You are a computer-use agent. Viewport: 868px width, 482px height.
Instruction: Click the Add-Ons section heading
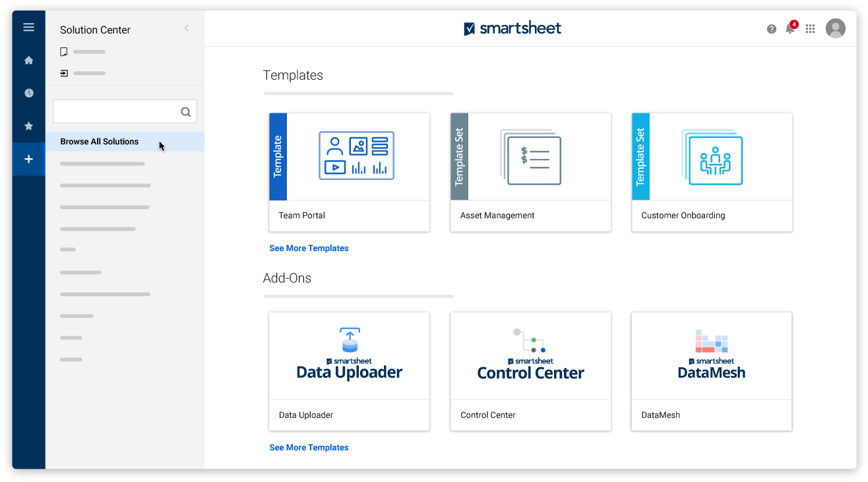[287, 278]
